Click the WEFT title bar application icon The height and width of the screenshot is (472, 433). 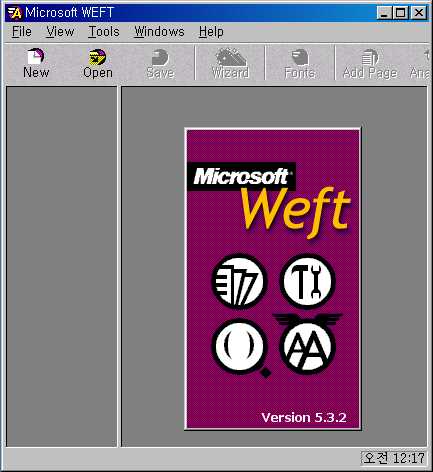15,13
